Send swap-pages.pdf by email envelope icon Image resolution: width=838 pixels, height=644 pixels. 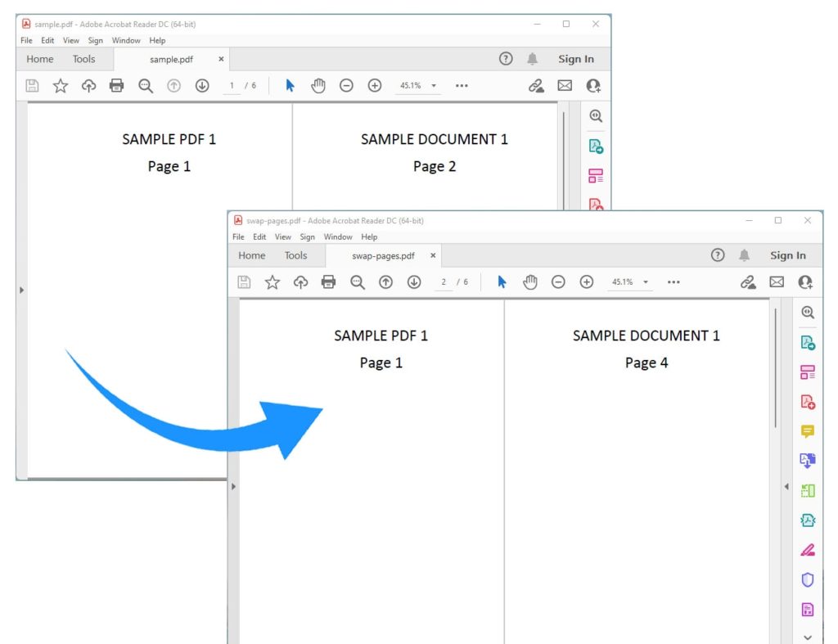click(x=777, y=281)
